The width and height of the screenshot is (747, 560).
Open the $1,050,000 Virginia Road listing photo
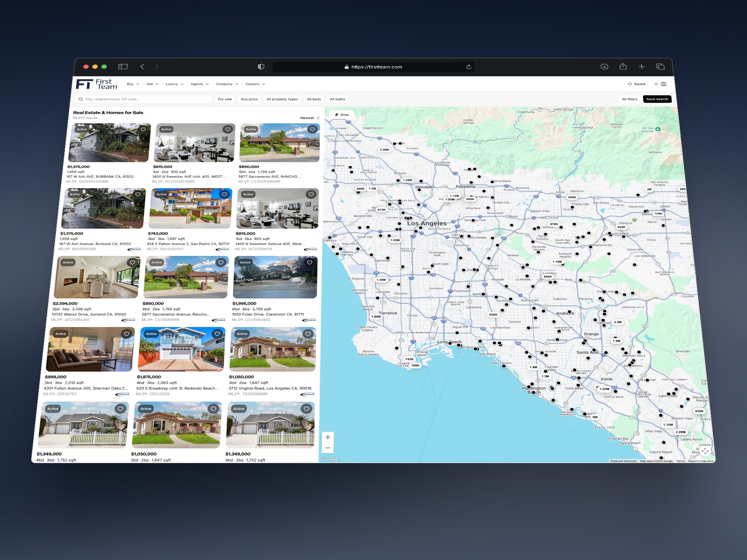[x=273, y=349]
